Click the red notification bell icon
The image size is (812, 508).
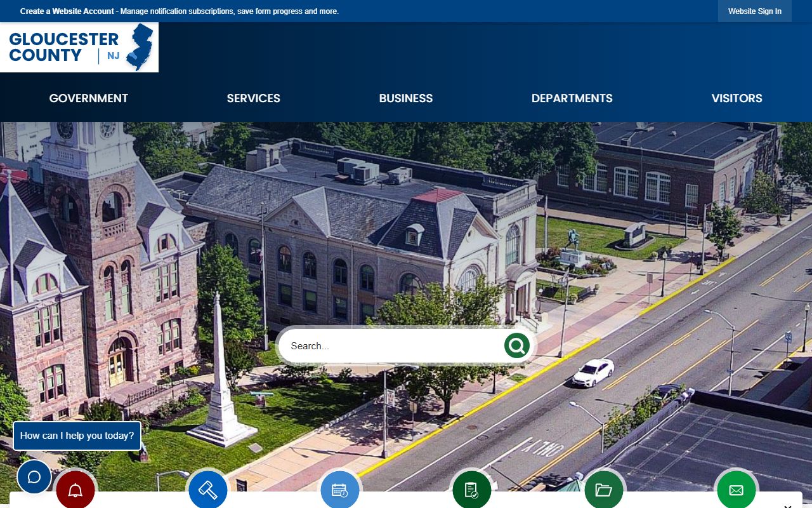click(75, 490)
